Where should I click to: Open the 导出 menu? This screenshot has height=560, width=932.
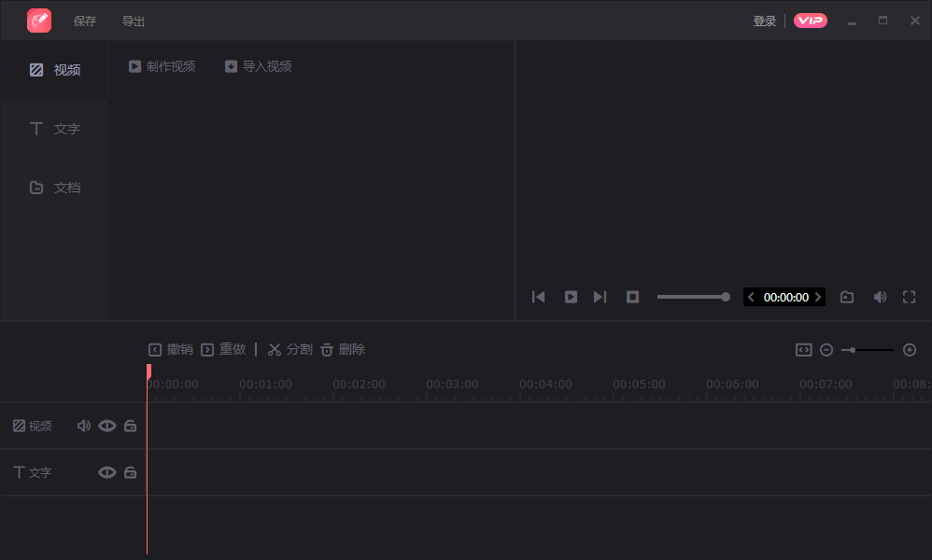point(134,21)
